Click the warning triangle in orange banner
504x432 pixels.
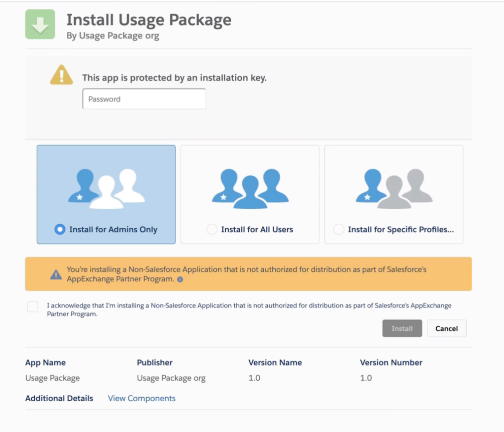coord(56,274)
